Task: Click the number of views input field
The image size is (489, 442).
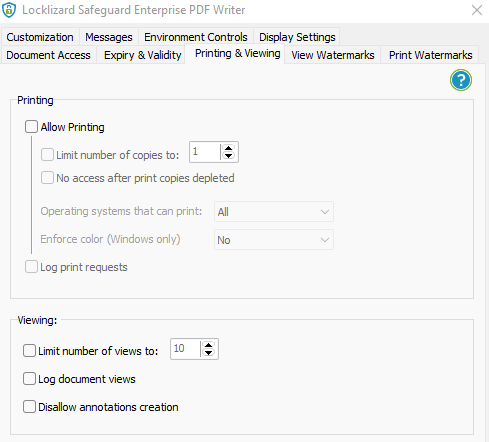Action: pos(185,349)
